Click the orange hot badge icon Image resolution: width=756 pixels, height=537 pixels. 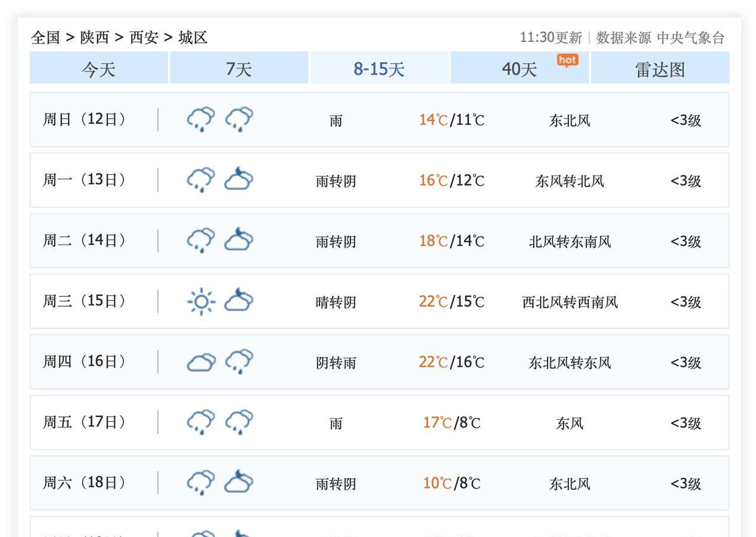point(568,60)
